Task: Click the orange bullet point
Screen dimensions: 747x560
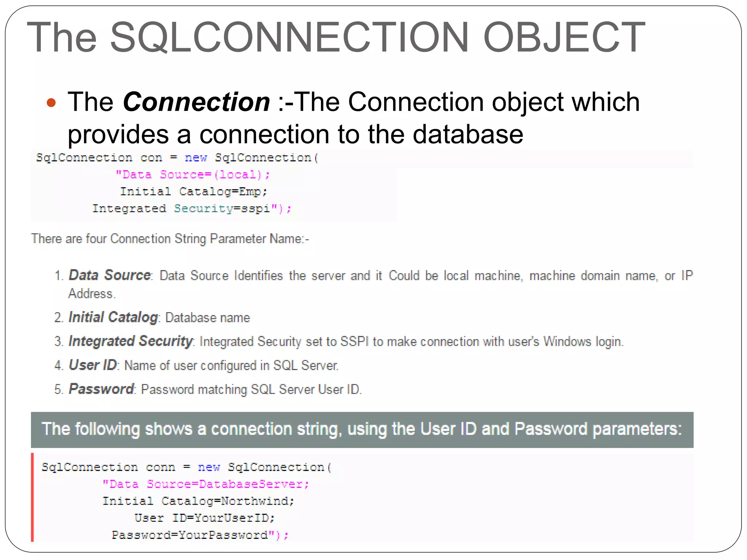Action: click(51, 103)
